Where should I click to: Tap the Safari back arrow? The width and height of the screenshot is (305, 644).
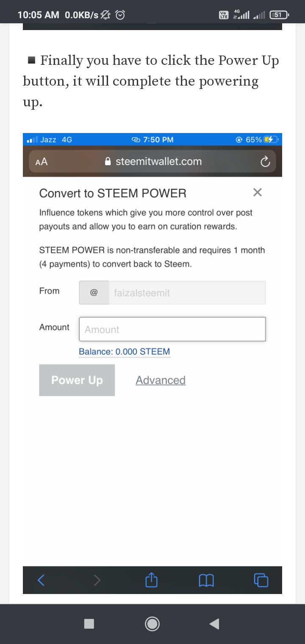[41, 580]
